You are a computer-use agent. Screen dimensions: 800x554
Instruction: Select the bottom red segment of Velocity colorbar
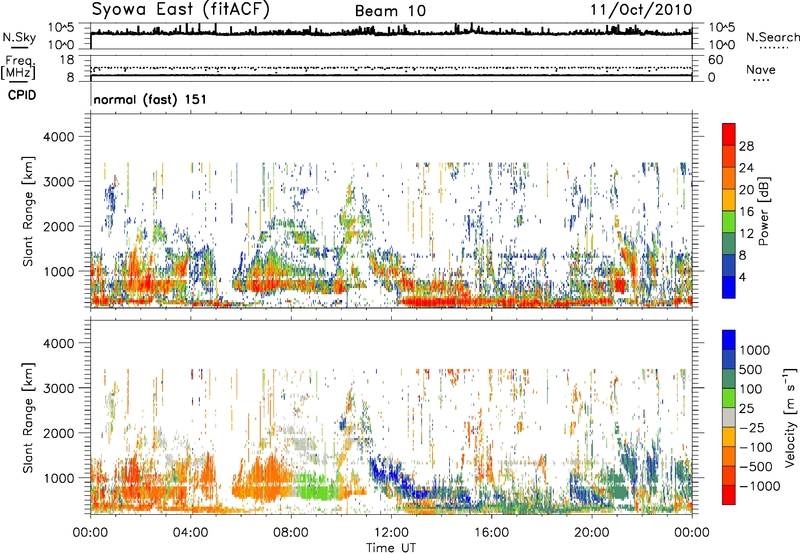click(x=729, y=495)
